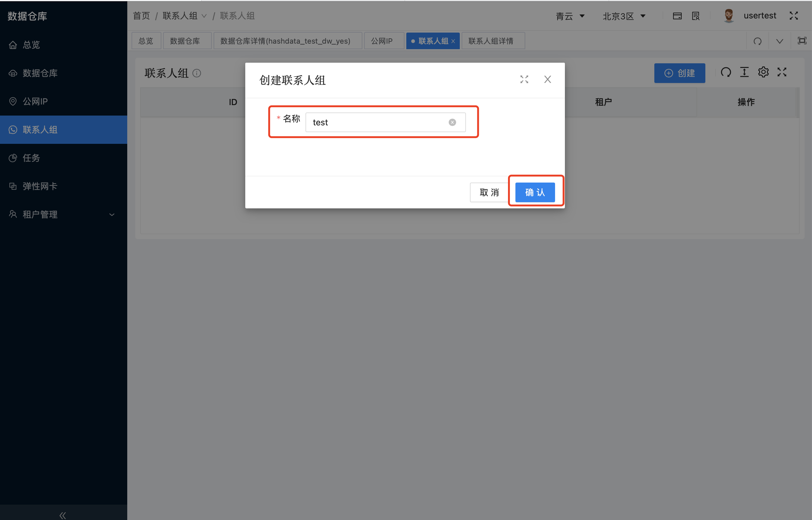Expand the 租户管理 sidebar menu
The image size is (812, 520).
point(40,214)
